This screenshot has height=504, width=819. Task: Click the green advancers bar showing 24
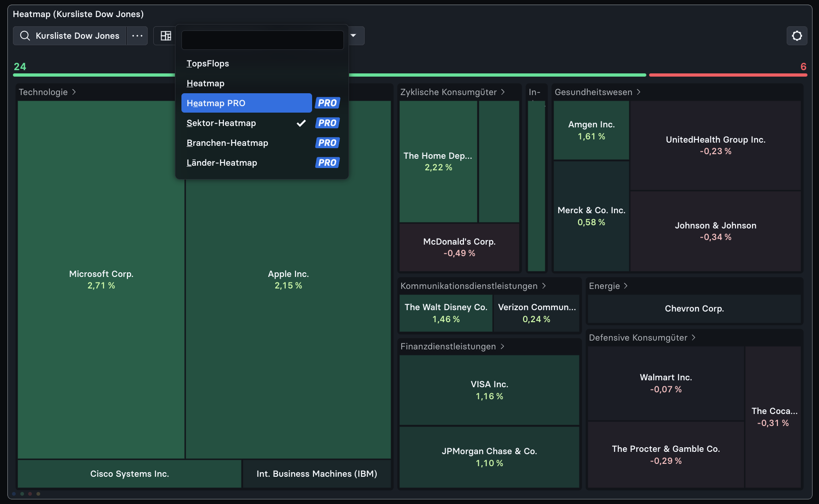[x=330, y=75]
